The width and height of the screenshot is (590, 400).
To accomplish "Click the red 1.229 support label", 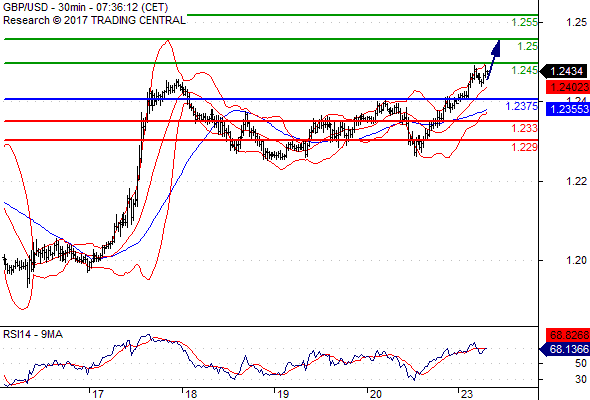I will pyautogui.click(x=525, y=147).
